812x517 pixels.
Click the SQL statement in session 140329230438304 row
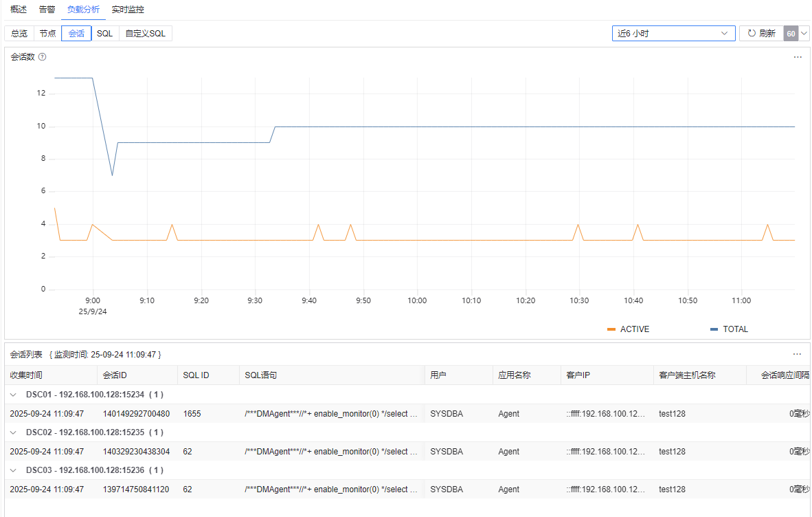point(331,452)
